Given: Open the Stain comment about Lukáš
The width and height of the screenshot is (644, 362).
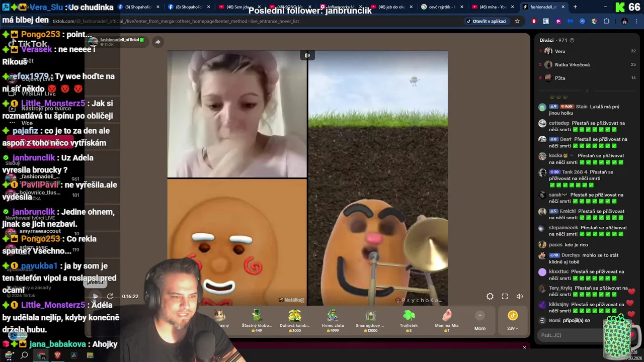Looking at the screenshot, I should pos(584,110).
